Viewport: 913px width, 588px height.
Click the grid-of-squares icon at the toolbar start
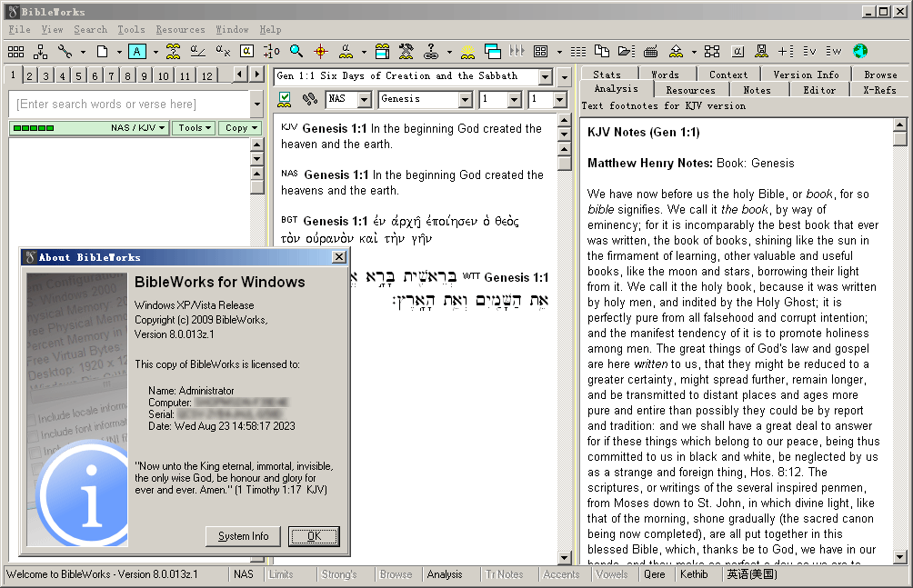tap(15, 52)
